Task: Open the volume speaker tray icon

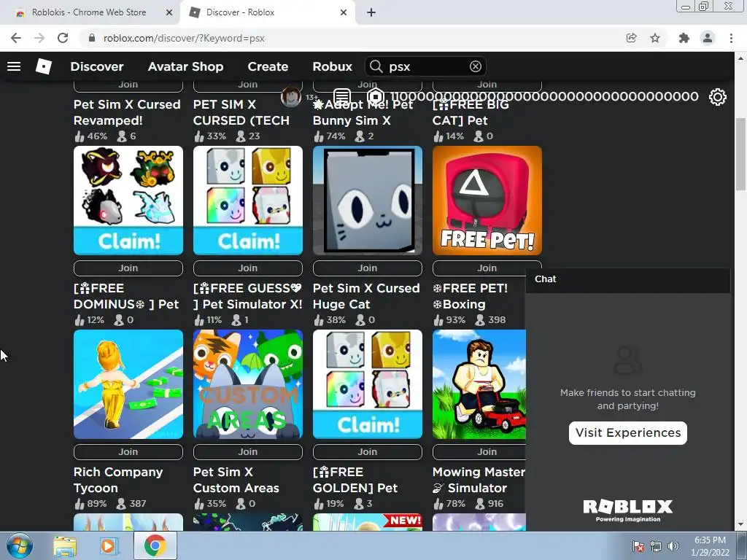Action: 673,546
